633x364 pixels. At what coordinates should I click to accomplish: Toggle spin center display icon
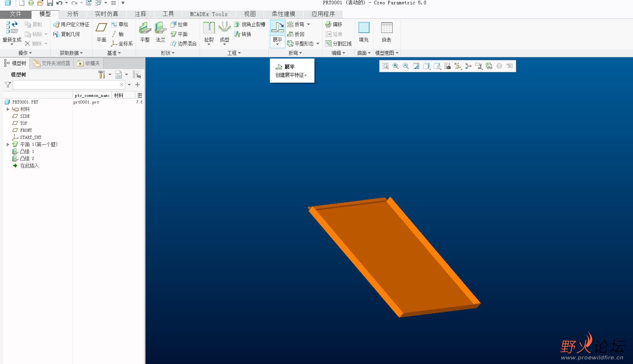pyautogui.click(x=468, y=66)
